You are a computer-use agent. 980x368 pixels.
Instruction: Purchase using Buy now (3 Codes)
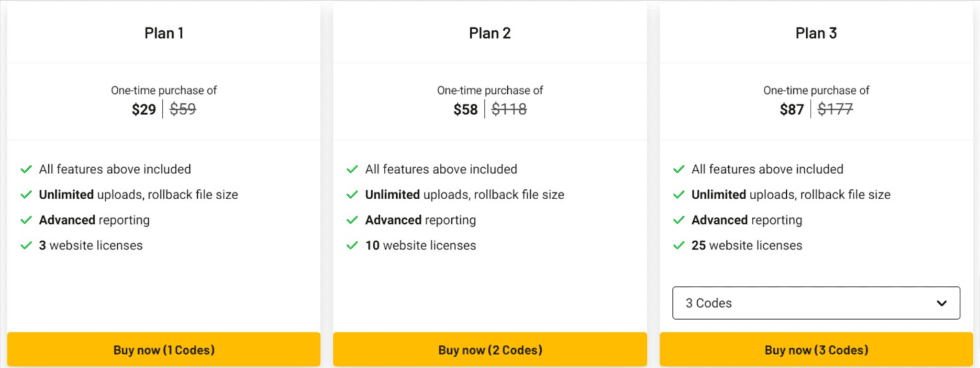(816, 350)
